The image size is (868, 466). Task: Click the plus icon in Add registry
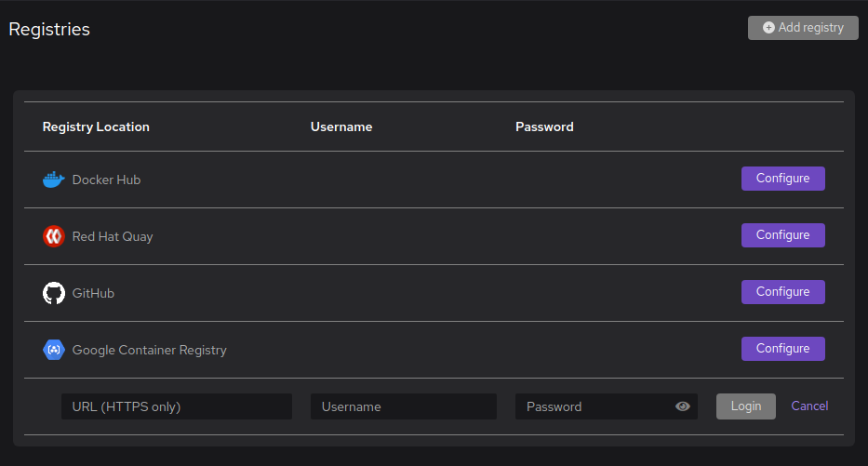[768, 28]
